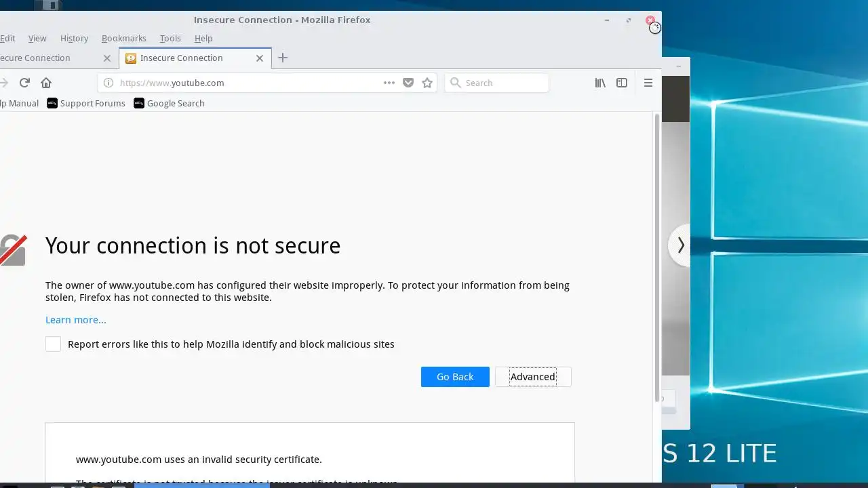Minimize the Firefox window
The image size is (868, 488).
(x=606, y=20)
